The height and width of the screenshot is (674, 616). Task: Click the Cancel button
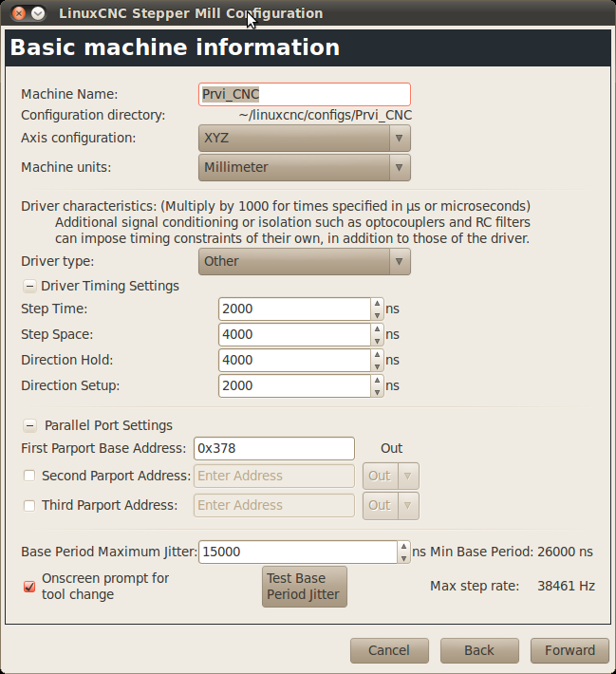(389, 650)
